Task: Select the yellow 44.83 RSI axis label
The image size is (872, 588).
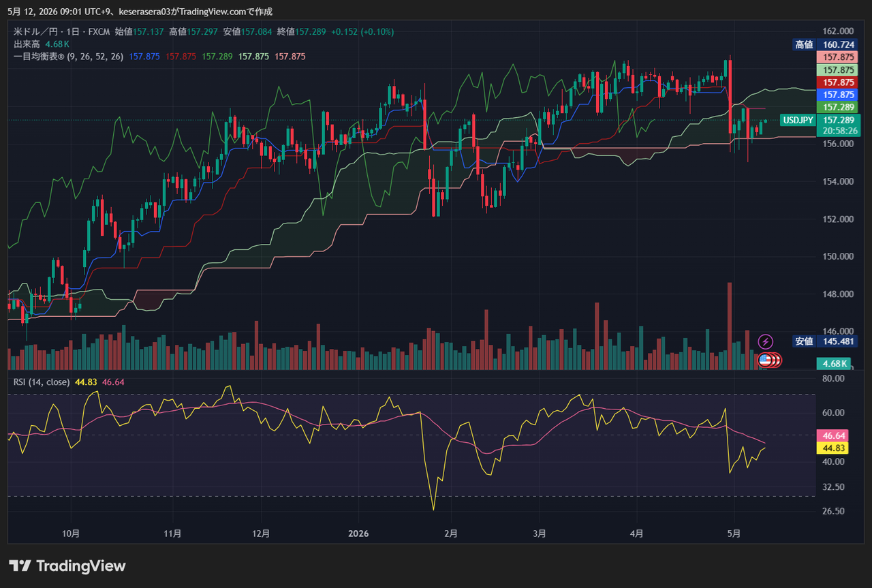Action: coord(835,448)
